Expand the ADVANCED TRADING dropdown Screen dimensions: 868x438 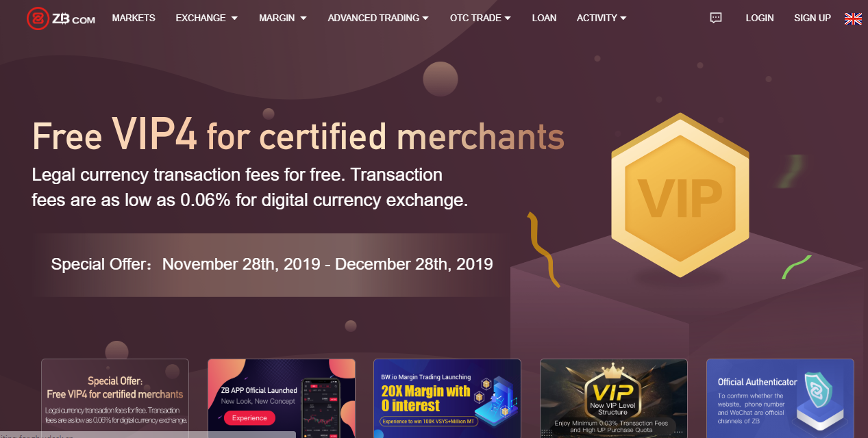(x=378, y=18)
